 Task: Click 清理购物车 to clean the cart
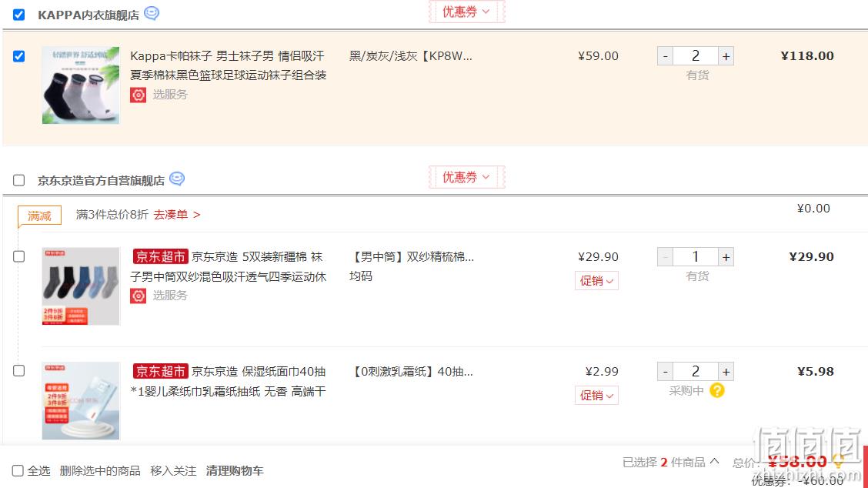[x=235, y=471]
